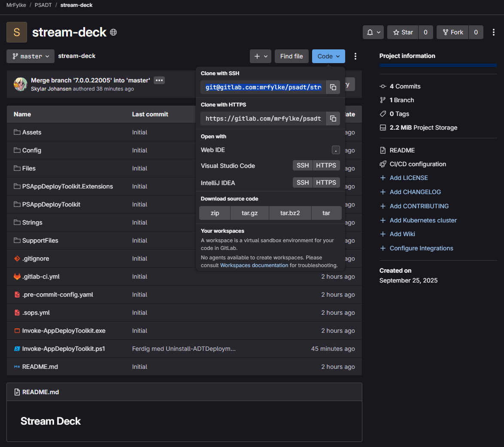Open README.md in file list

(x=40, y=366)
